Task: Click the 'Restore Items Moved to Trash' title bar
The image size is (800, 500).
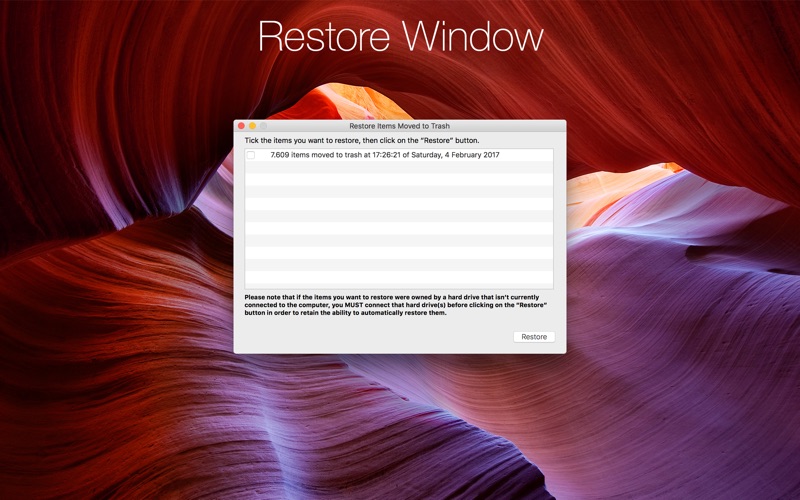Action: coord(399,126)
